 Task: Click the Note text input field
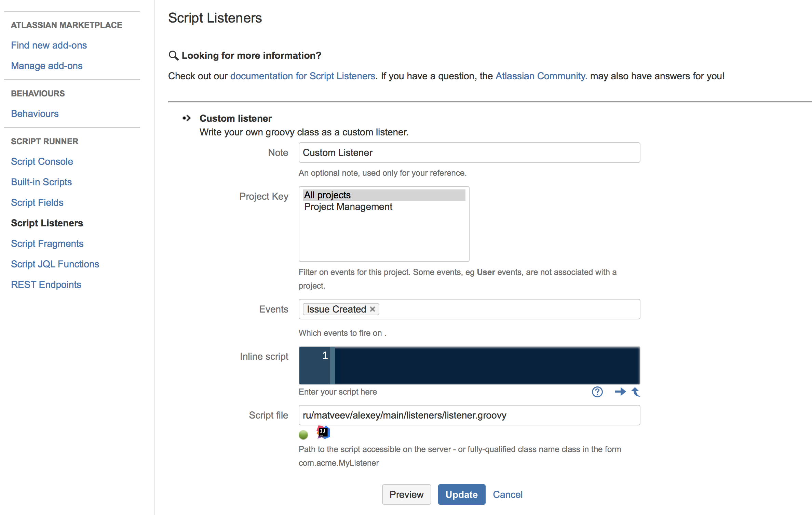pyautogui.click(x=468, y=153)
